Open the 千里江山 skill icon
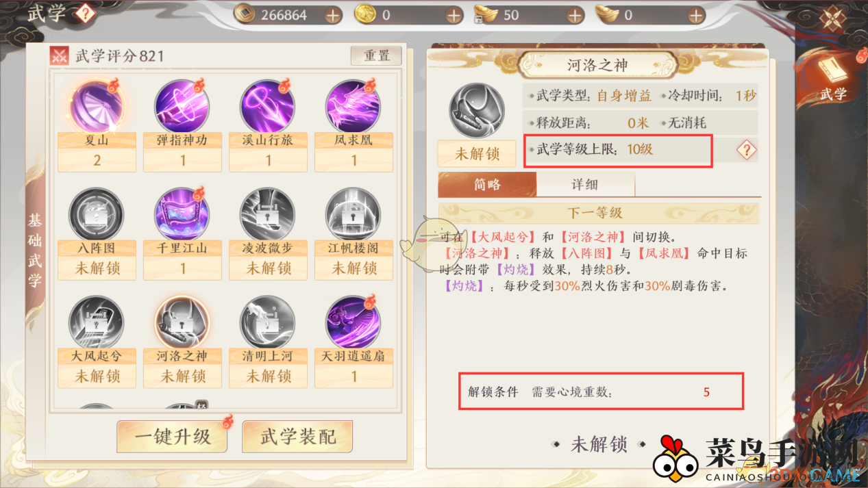The height and width of the screenshot is (488, 868). click(x=182, y=214)
